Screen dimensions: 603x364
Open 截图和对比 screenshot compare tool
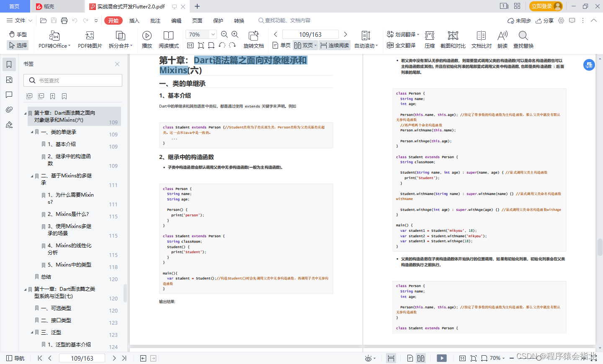(453, 40)
